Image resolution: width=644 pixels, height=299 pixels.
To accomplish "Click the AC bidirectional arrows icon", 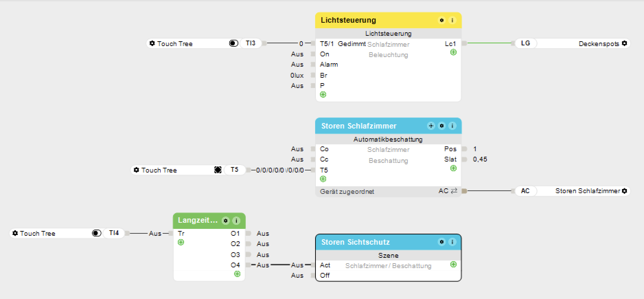I will pyautogui.click(x=454, y=191).
